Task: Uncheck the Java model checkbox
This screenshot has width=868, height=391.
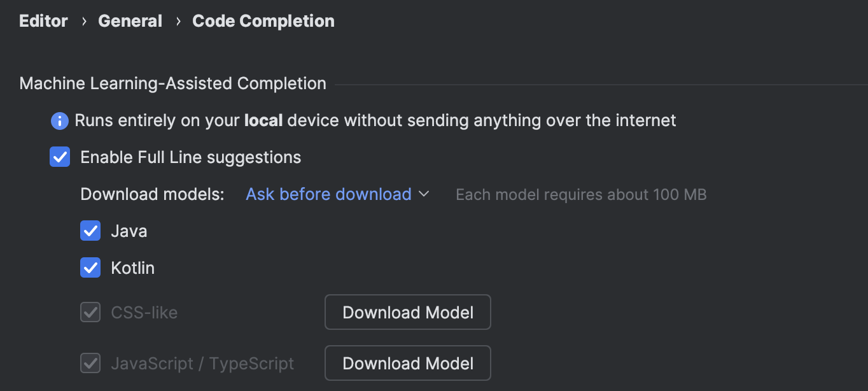Action: 90,231
